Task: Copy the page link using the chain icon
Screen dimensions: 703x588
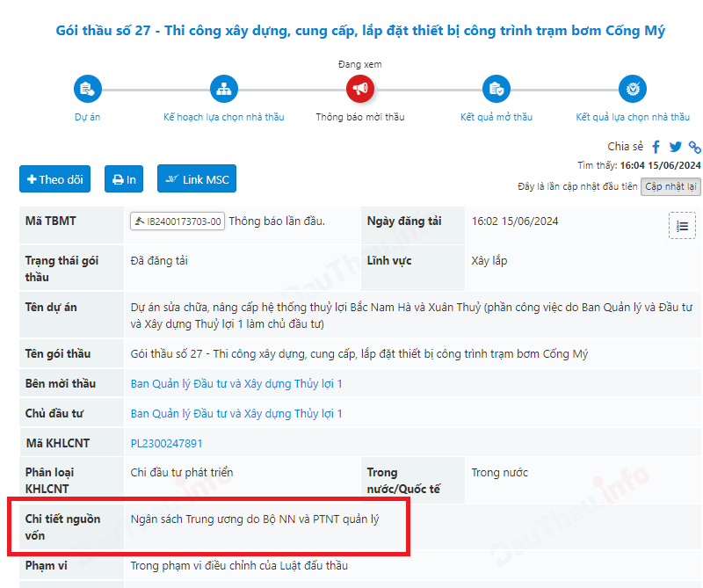Action: 694,147
